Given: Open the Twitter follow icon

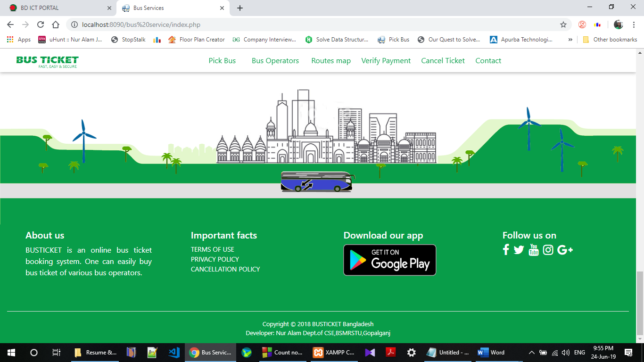Looking at the screenshot, I should pos(519,250).
